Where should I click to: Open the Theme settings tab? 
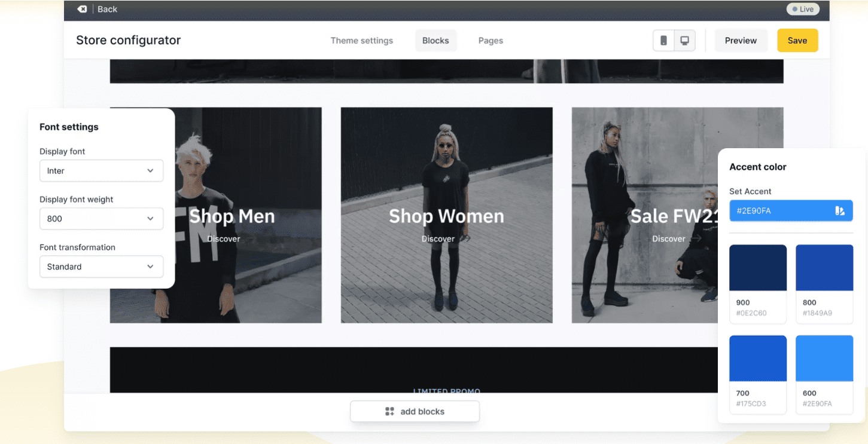(362, 41)
